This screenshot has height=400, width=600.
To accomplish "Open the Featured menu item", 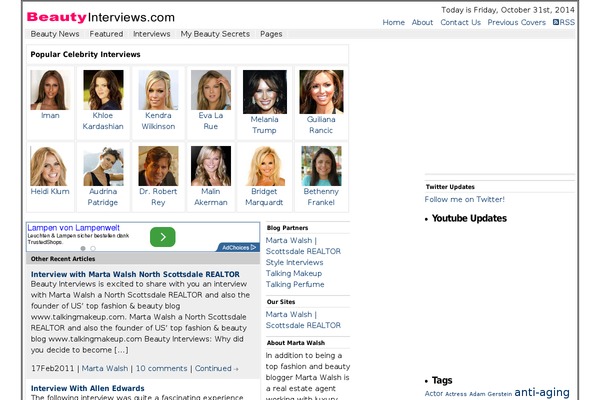I will [x=106, y=34].
